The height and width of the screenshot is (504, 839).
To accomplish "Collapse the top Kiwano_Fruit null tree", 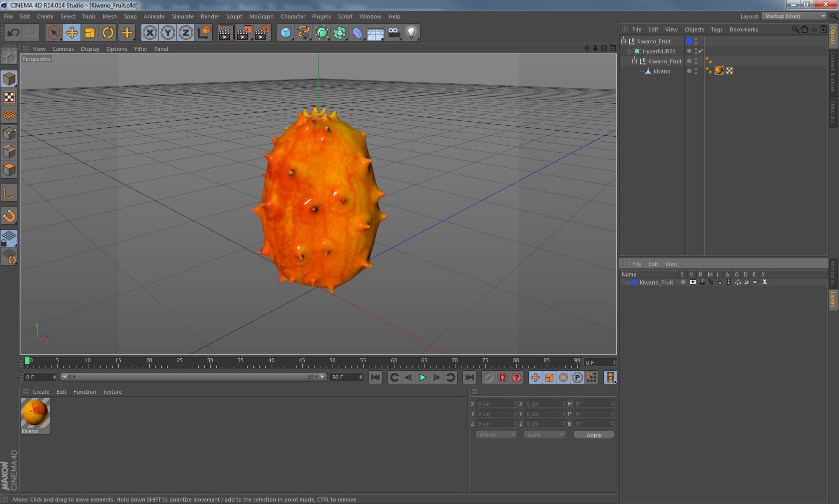I will [624, 41].
